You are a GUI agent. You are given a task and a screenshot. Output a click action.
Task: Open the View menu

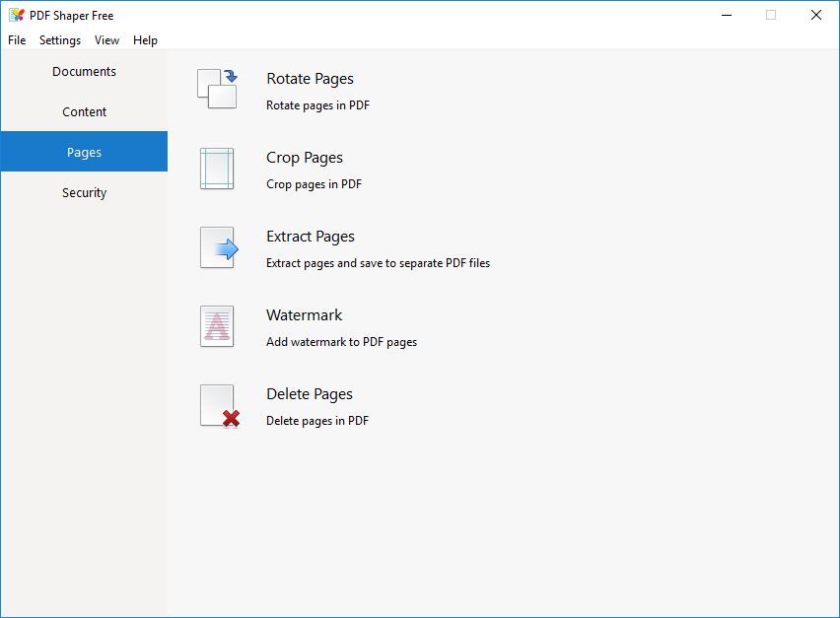coord(106,40)
